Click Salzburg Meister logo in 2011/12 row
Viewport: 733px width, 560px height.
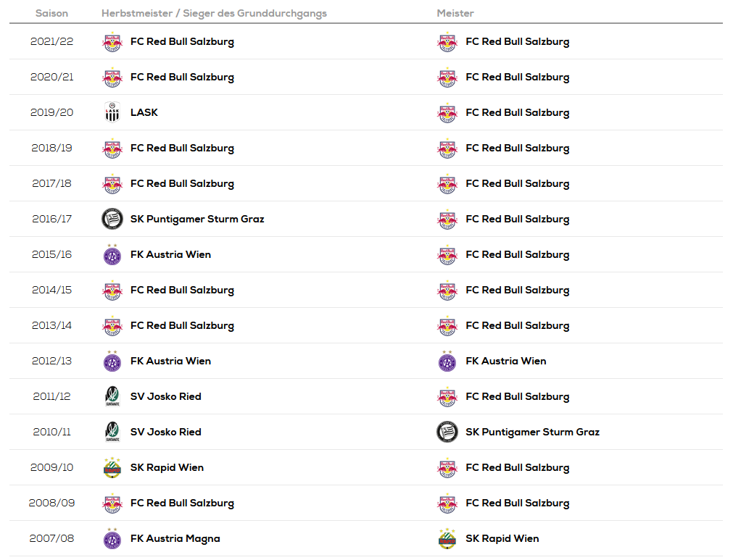click(447, 396)
